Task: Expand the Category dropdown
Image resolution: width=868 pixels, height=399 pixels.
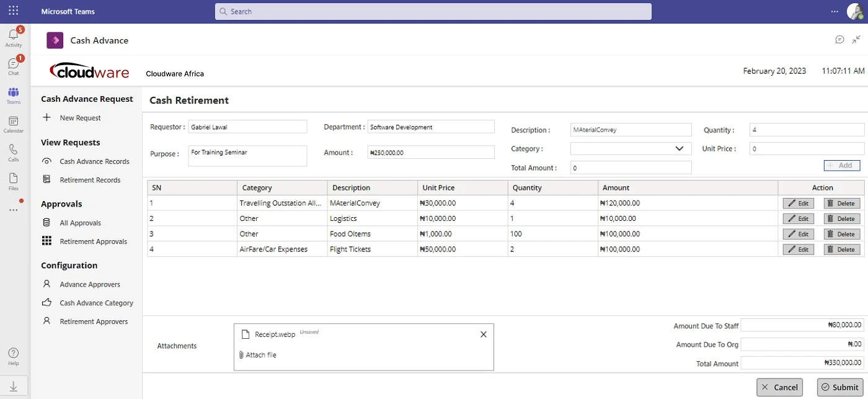Action: pyautogui.click(x=678, y=149)
